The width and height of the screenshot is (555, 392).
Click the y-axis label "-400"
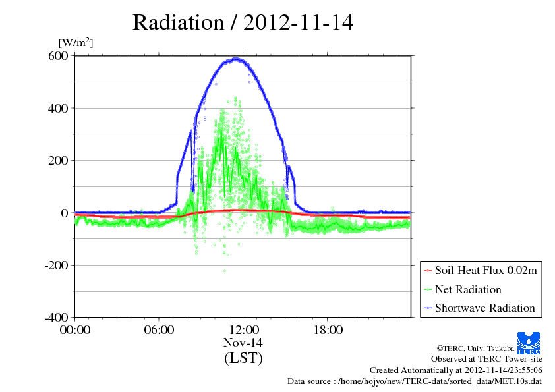pos(56,318)
